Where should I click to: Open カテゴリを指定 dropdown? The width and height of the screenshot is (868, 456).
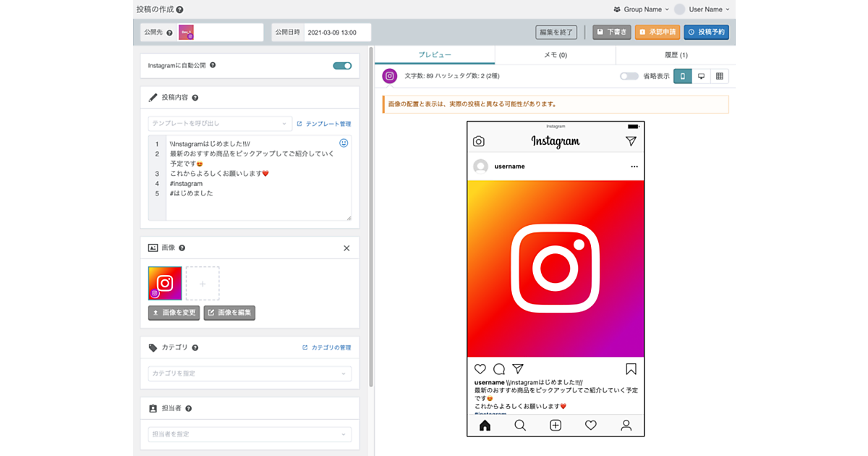click(x=250, y=373)
